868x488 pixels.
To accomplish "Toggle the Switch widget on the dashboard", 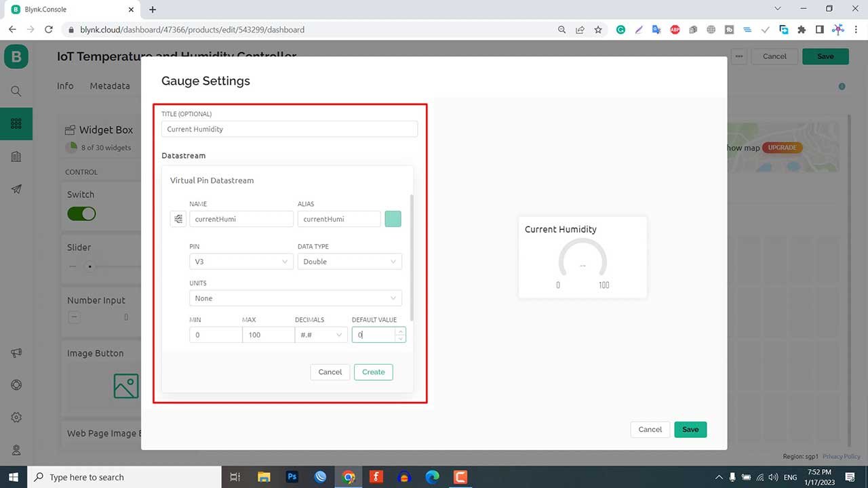I will coord(81,213).
